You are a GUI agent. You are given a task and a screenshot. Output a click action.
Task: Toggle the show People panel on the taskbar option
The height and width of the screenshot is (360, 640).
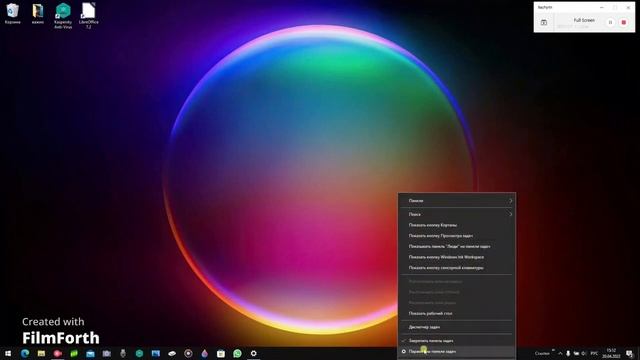(x=456, y=246)
